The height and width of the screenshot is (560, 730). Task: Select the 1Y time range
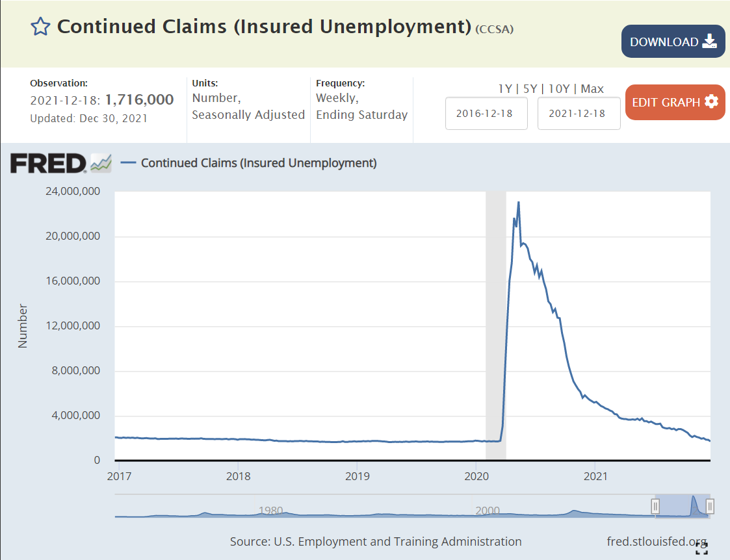pyautogui.click(x=505, y=89)
